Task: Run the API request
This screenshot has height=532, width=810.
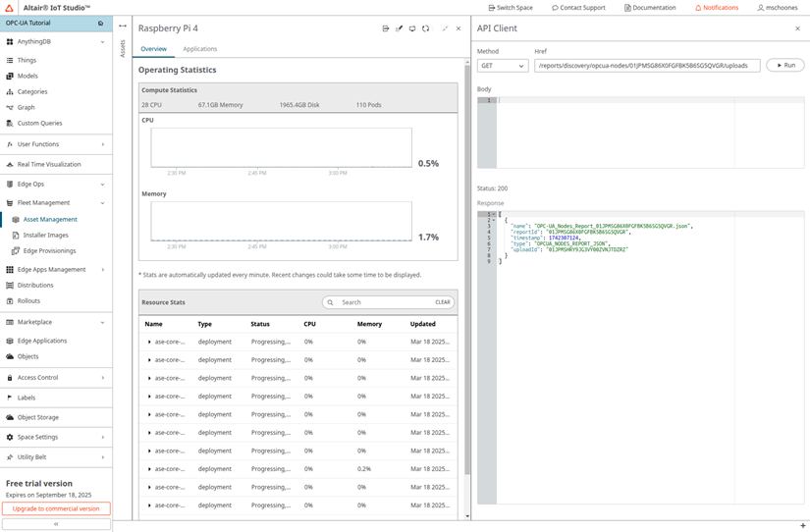Action: pos(785,65)
